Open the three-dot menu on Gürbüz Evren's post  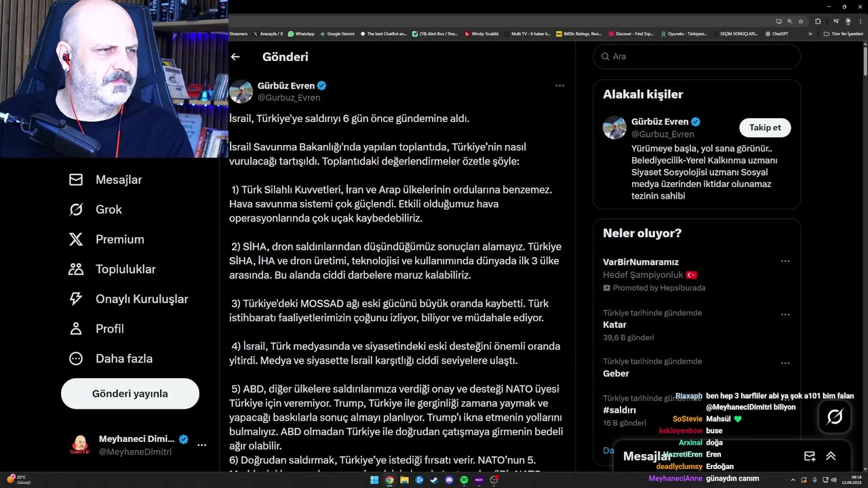point(559,85)
